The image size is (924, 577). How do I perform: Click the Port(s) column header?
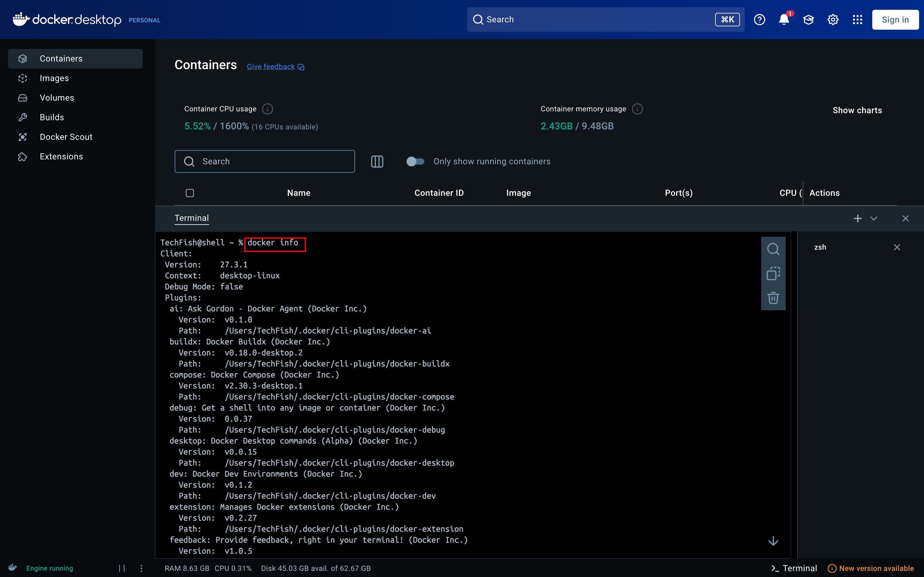point(678,193)
